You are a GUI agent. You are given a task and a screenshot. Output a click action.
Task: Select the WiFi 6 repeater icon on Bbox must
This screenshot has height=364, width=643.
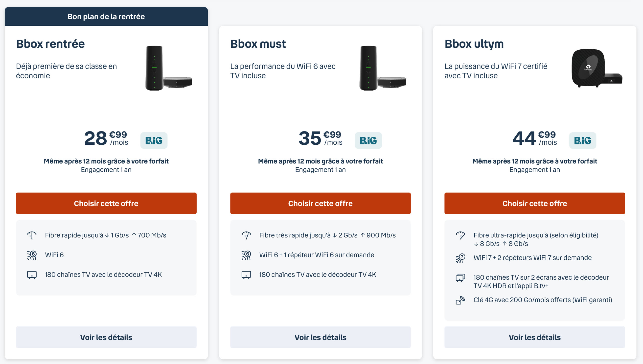click(x=246, y=255)
